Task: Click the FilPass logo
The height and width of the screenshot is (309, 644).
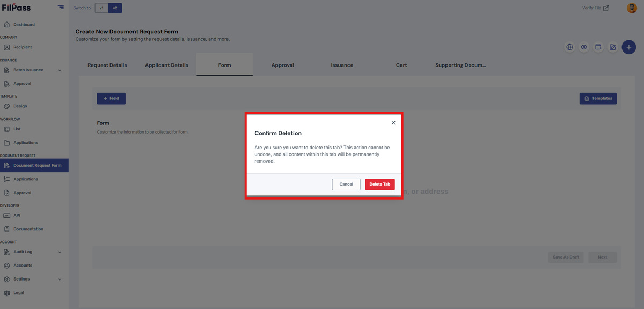Action: pyautogui.click(x=16, y=8)
